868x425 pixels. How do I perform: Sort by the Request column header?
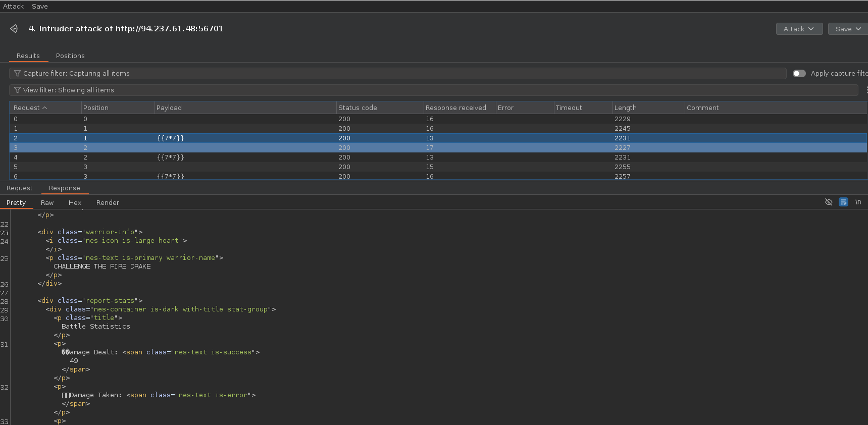[45, 108]
